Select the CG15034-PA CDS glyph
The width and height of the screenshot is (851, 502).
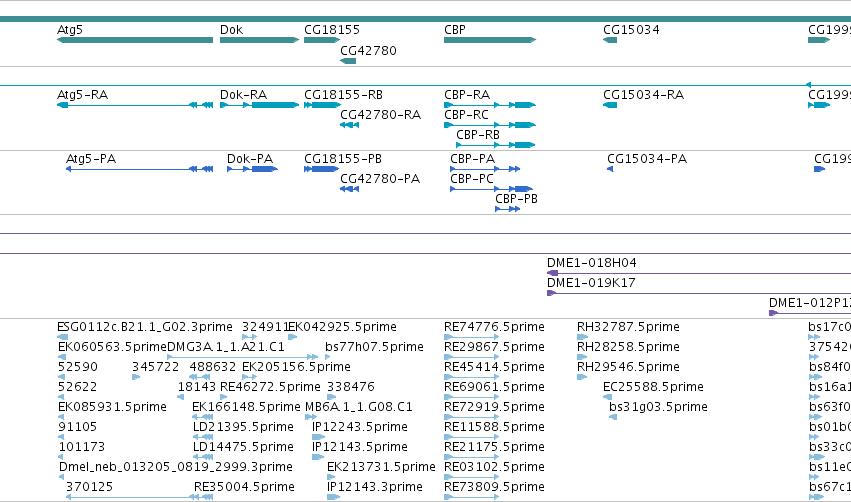pos(610,169)
